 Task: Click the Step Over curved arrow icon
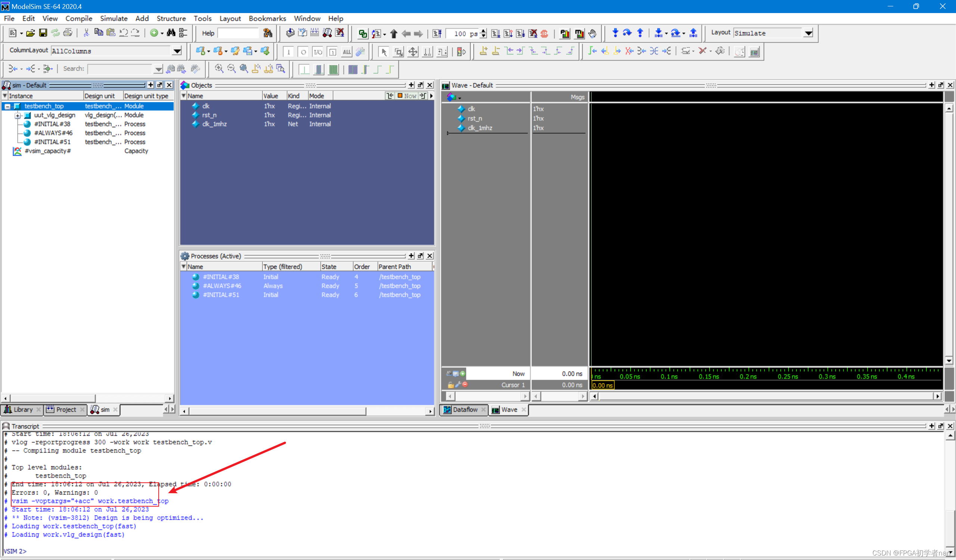tap(627, 33)
